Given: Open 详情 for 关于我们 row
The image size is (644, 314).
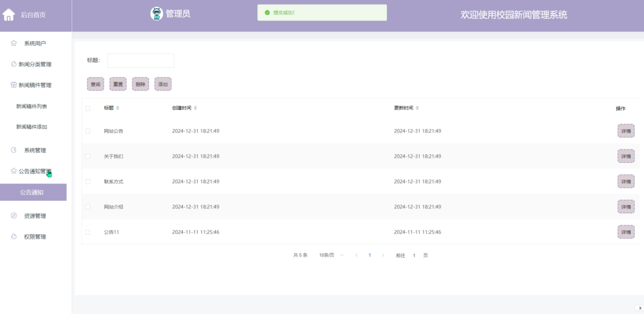Looking at the screenshot, I should [626, 156].
